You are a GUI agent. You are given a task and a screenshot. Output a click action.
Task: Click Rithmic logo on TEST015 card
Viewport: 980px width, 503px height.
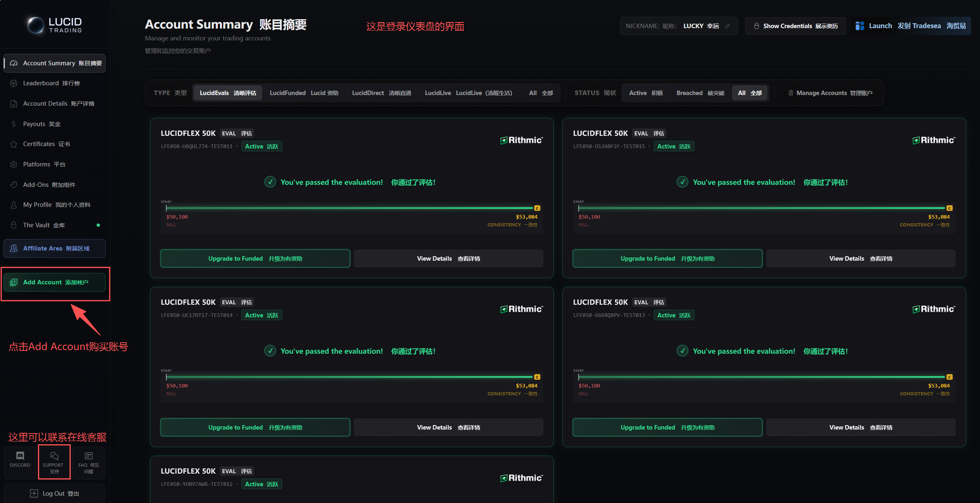[934, 140]
